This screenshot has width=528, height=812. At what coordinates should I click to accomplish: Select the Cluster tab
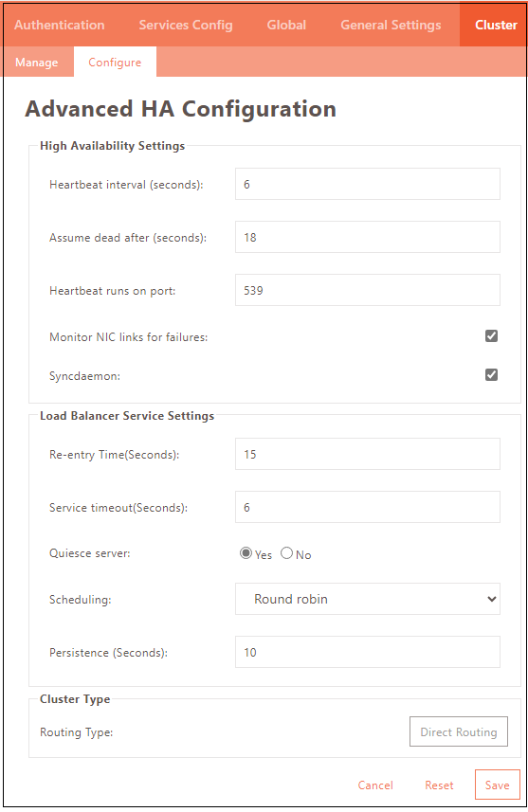pos(496,25)
